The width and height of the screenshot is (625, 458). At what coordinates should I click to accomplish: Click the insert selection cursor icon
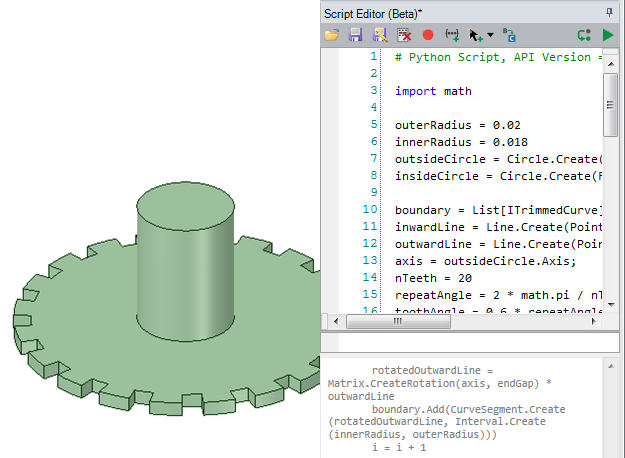pos(475,35)
